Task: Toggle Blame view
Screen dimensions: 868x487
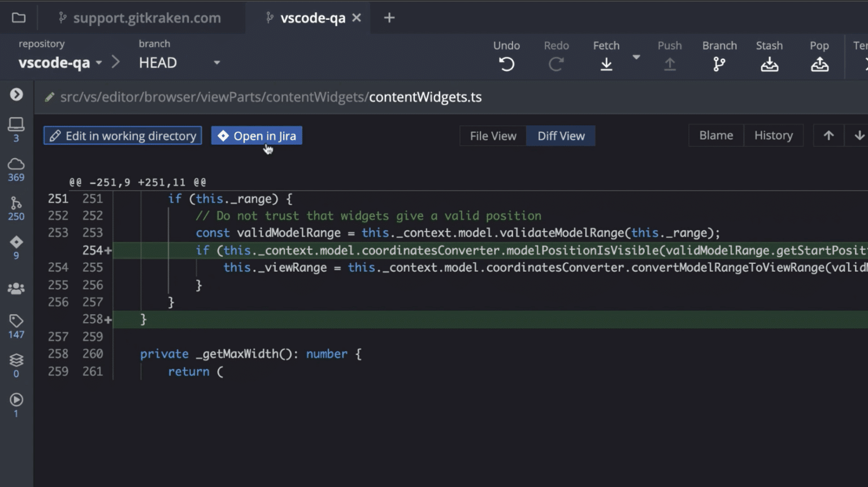Action: [x=716, y=136]
